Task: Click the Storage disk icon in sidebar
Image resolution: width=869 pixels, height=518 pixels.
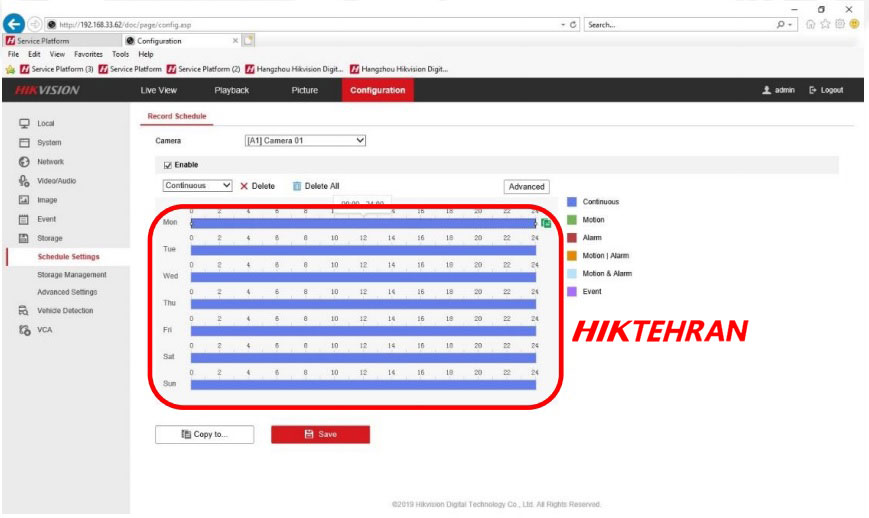Action: (x=24, y=238)
